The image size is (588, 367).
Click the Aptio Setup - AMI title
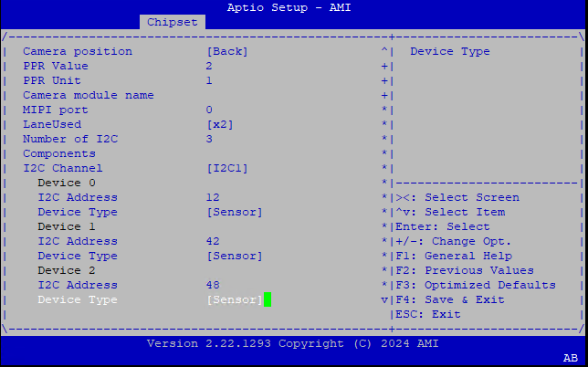289,7
